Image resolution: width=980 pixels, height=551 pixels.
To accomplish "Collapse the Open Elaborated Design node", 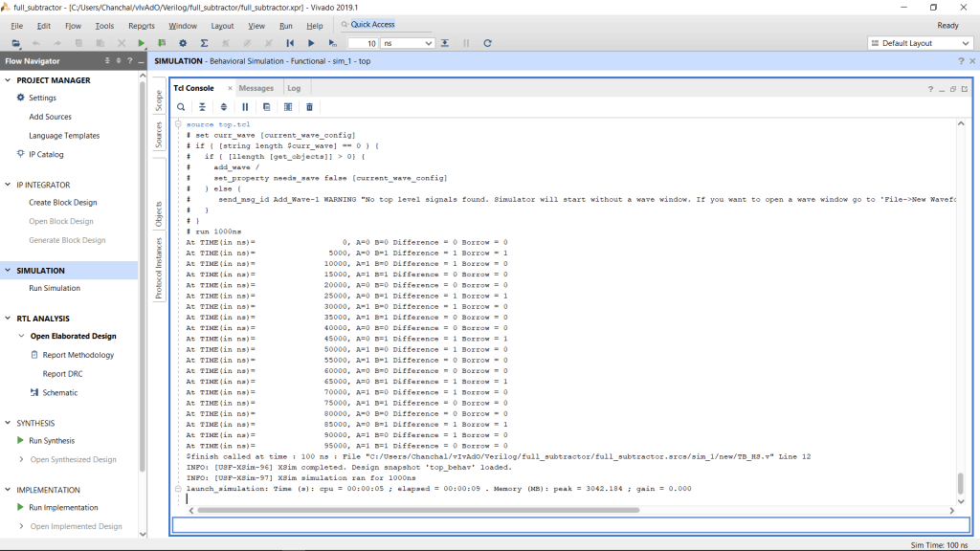I will tap(21, 336).
